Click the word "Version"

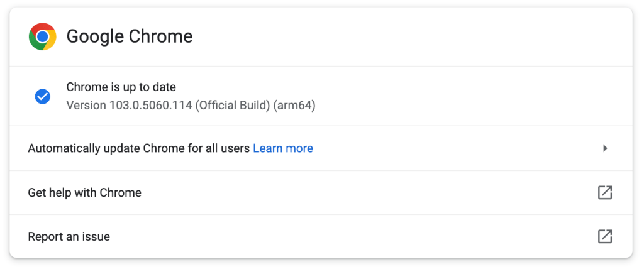86,105
